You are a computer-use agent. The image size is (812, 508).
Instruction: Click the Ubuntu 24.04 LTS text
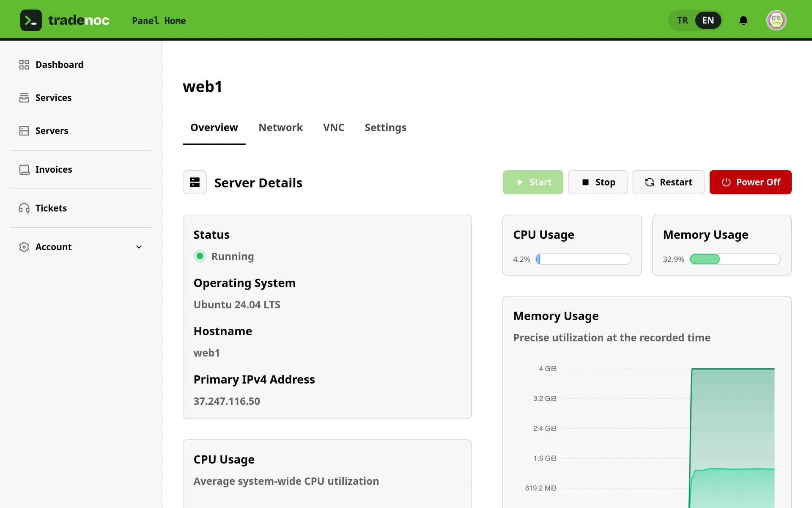coord(237,304)
